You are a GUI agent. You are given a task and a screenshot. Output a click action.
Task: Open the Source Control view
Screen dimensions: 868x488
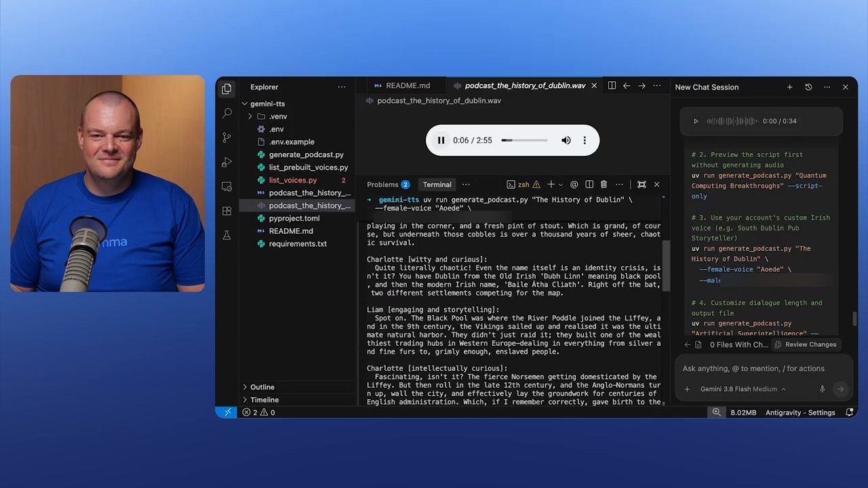pyautogui.click(x=226, y=138)
